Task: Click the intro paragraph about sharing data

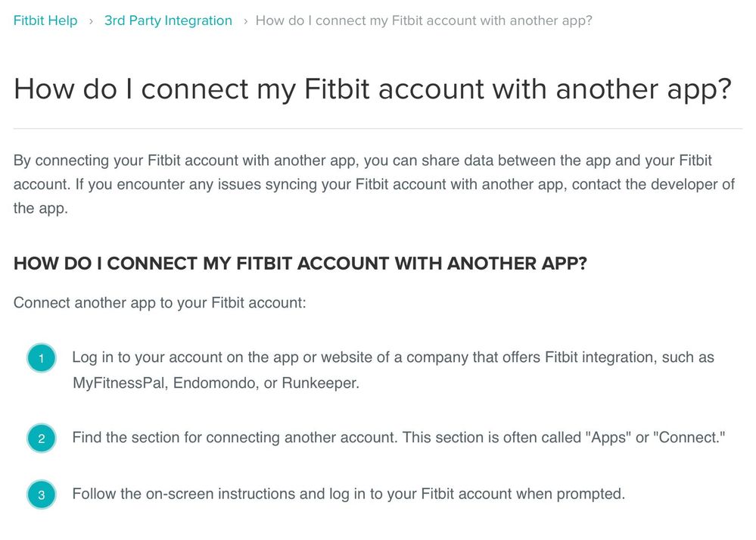Action: (x=374, y=184)
